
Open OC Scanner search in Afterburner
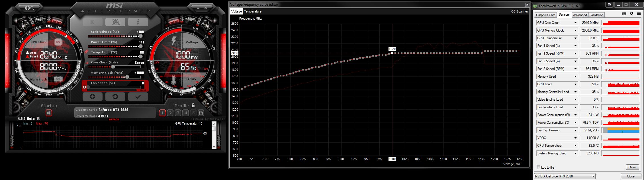pyautogui.click(x=29, y=8)
